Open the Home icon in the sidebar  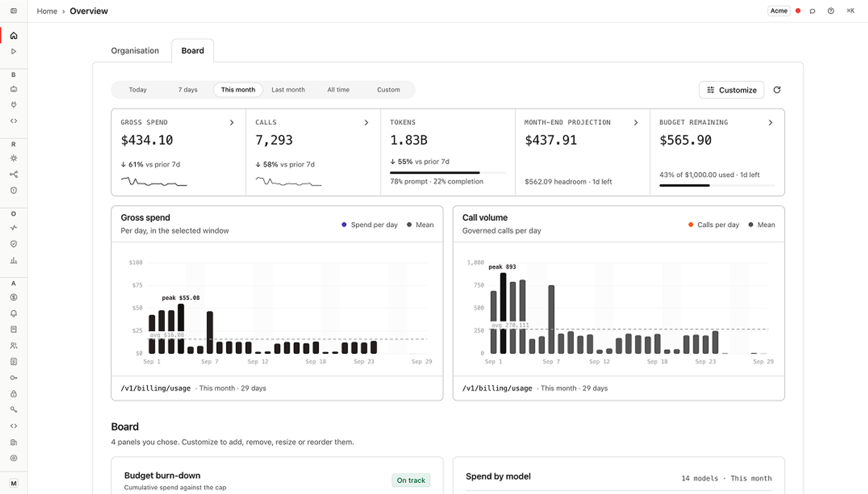point(14,36)
